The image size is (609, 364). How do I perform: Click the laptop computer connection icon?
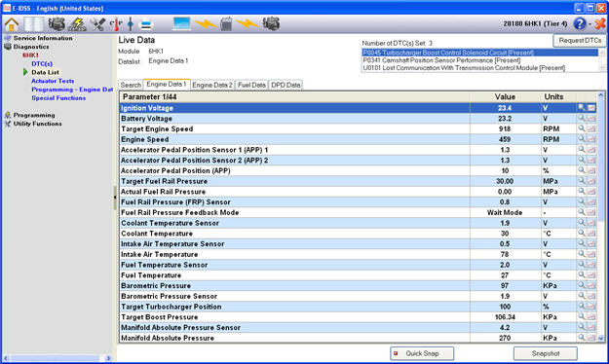pyautogui.click(x=182, y=24)
